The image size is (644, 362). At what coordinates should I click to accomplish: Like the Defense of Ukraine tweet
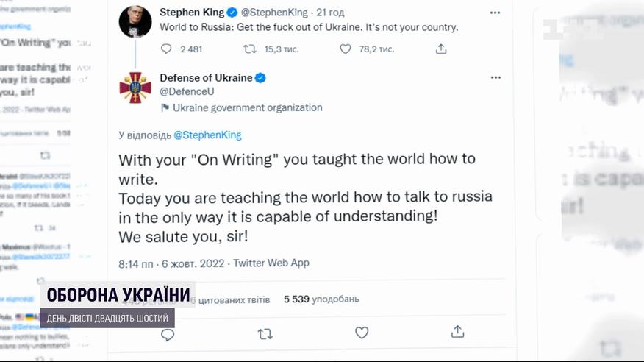click(362, 333)
